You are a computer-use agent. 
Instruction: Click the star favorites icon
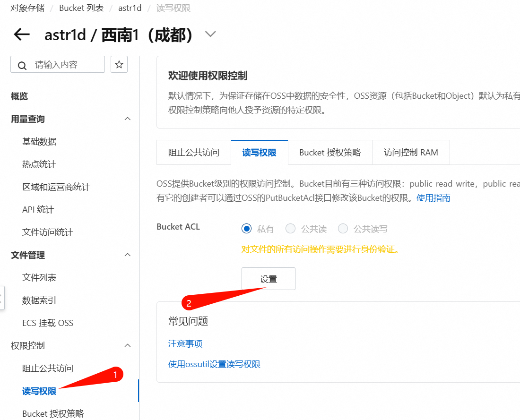[x=119, y=64]
